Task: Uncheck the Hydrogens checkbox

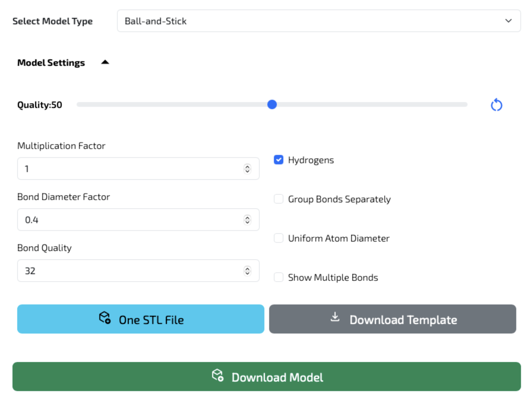Action: pos(279,160)
